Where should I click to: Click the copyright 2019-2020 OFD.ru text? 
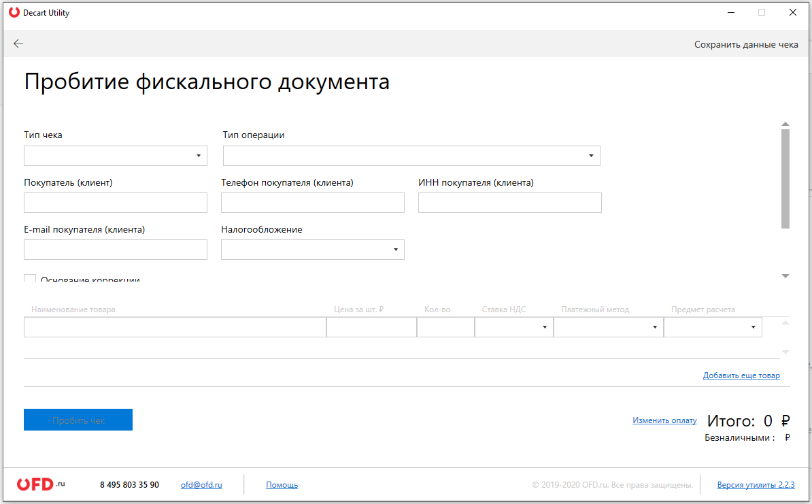point(613,485)
